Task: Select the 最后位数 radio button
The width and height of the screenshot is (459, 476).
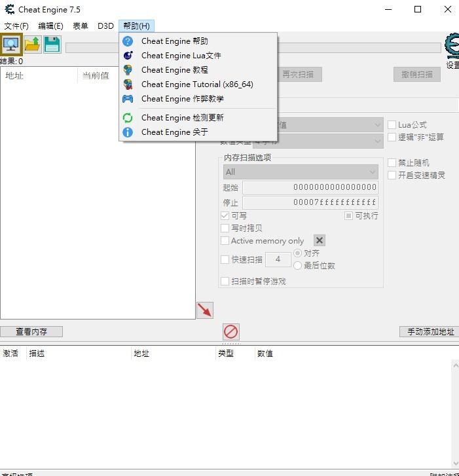Action: 297,266
